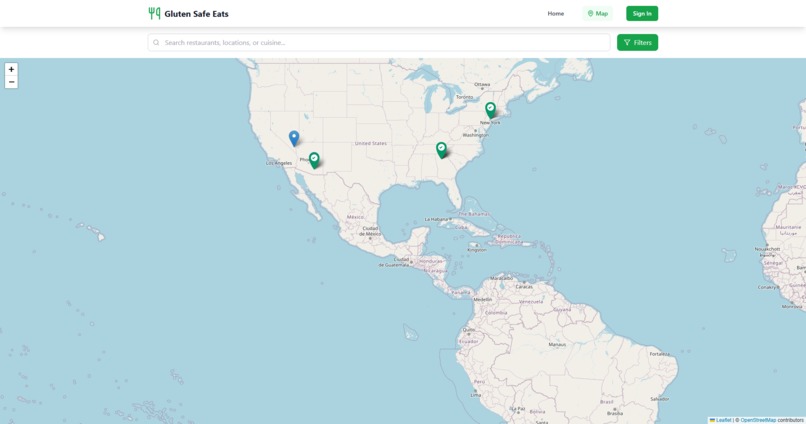806x424 pixels.
Task: Click the Caracas map label
Action: [x=524, y=287]
